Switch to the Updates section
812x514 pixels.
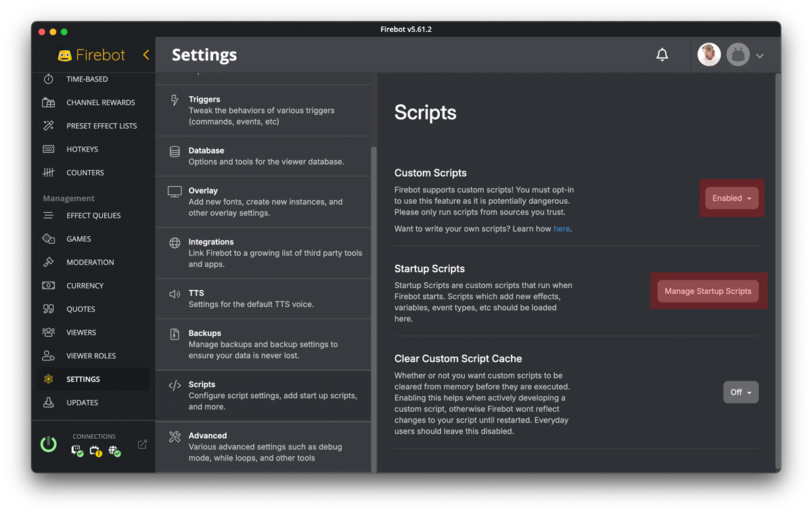pyautogui.click(x=71, y=402)
